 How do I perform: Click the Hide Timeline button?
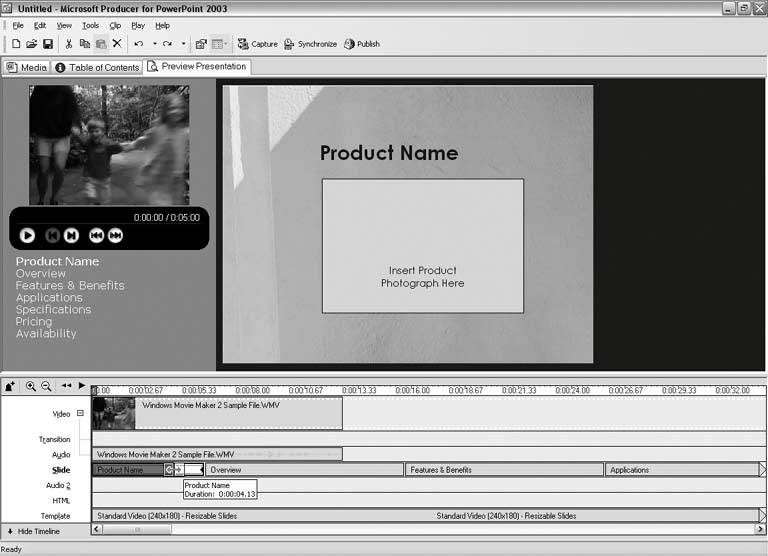[x=39, y=531]
